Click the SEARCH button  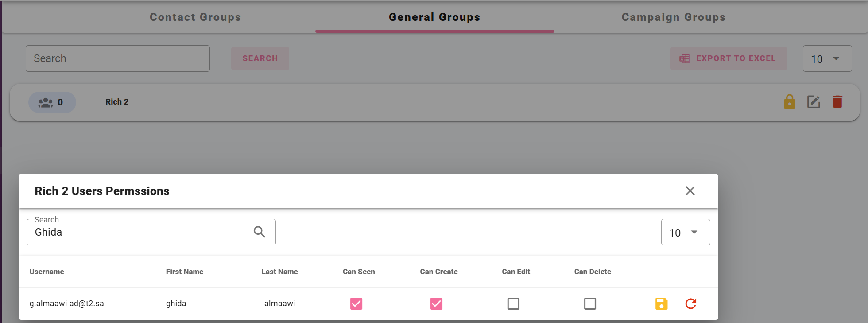point(260,58)
